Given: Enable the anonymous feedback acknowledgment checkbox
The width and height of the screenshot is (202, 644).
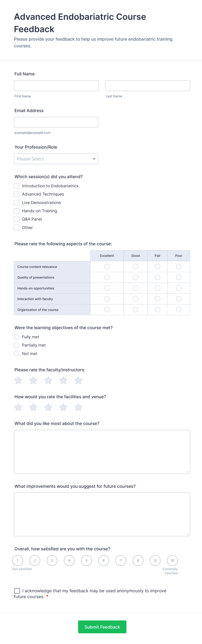Looking at the screenshot, I should tap(17, 591).
